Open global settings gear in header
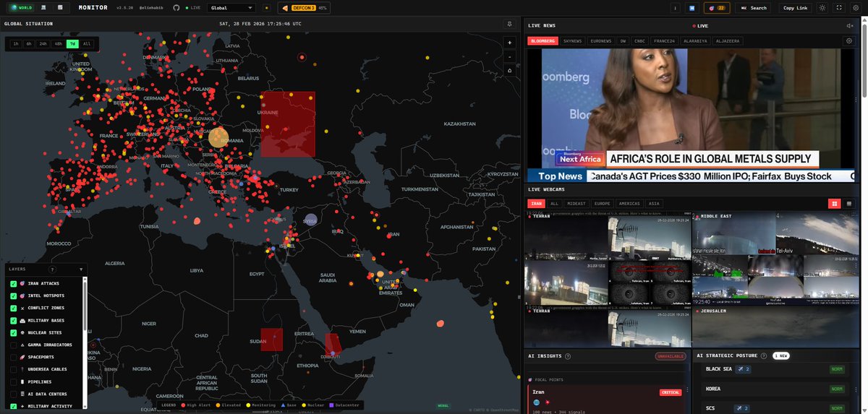Viewport: 868px width, 414px height. (856, 7)
